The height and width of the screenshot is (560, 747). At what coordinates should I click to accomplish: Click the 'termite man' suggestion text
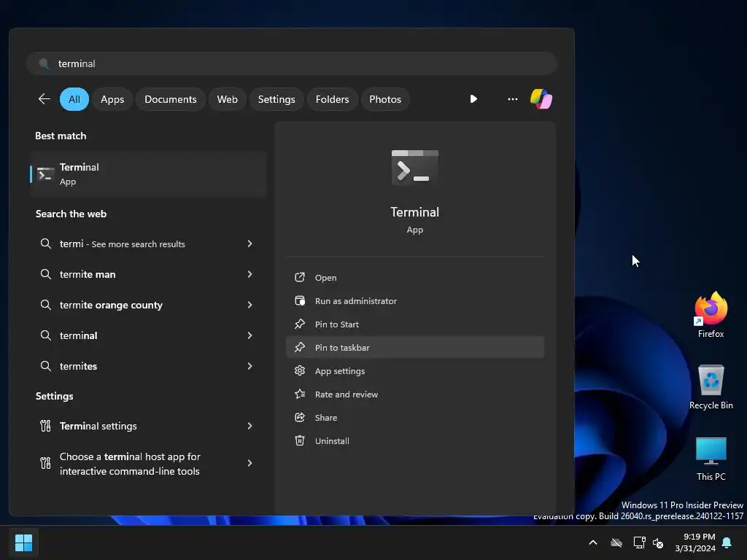pos(88,274)
